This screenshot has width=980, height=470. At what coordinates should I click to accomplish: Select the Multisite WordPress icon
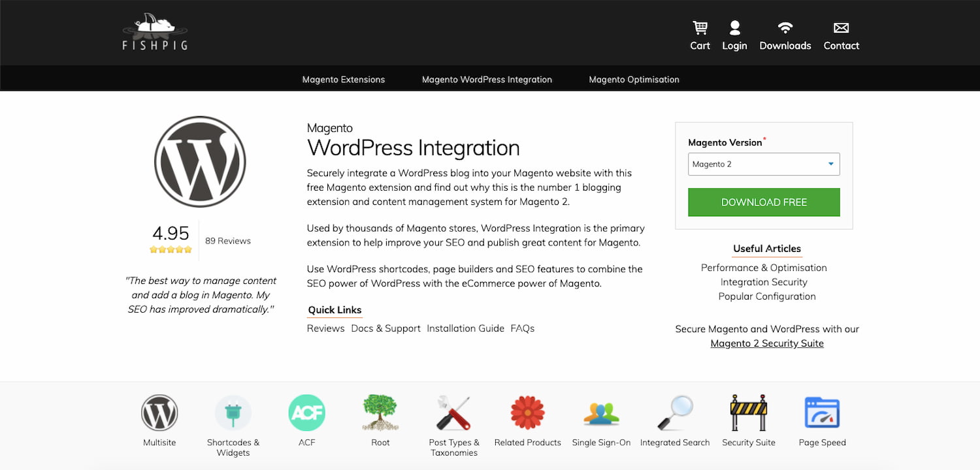tap(159, 413)
